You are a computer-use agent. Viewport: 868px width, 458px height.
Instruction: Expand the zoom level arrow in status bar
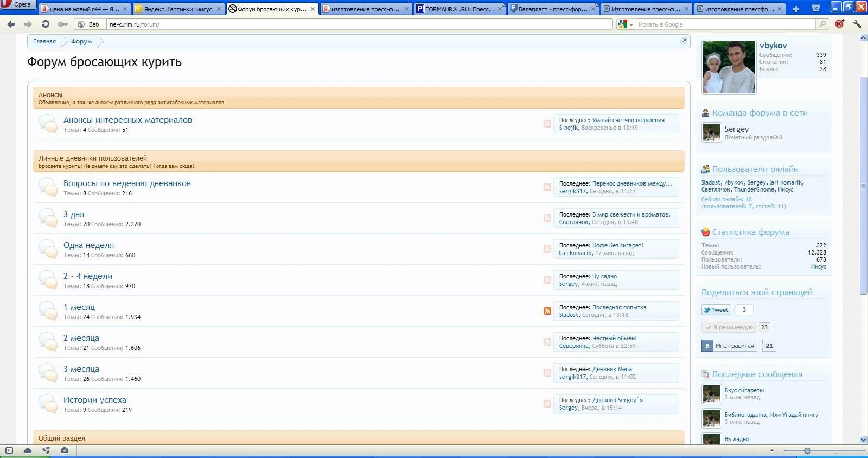pos(772,451)
